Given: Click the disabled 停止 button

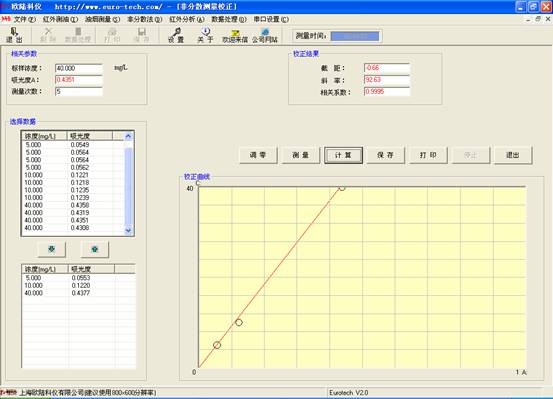Looking at the screenshot, I should tap(470, 155).
